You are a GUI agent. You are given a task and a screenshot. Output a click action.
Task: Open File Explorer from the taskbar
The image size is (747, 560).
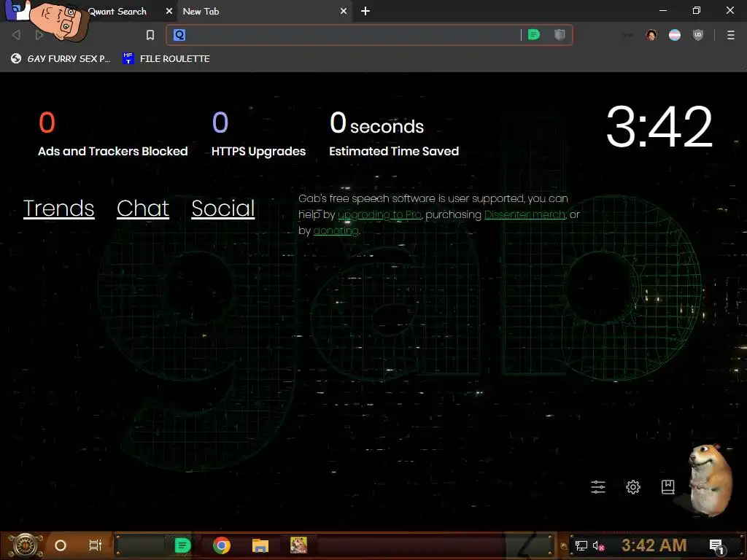260,545
